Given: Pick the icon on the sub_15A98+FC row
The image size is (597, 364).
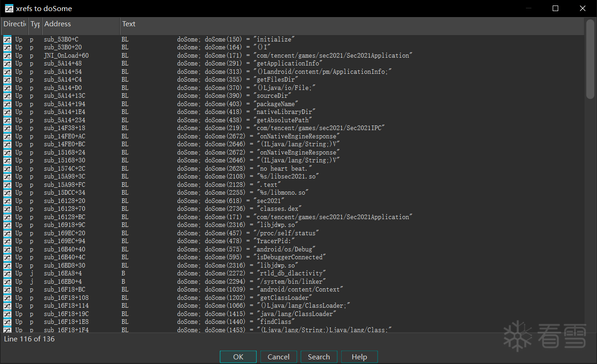Looking at the screenshot, I should 7,185.
